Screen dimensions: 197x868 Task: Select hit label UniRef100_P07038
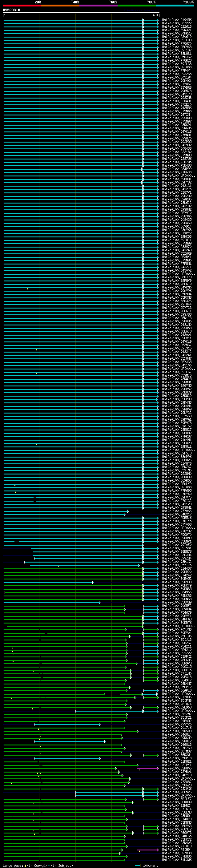(x=177, y=853)
